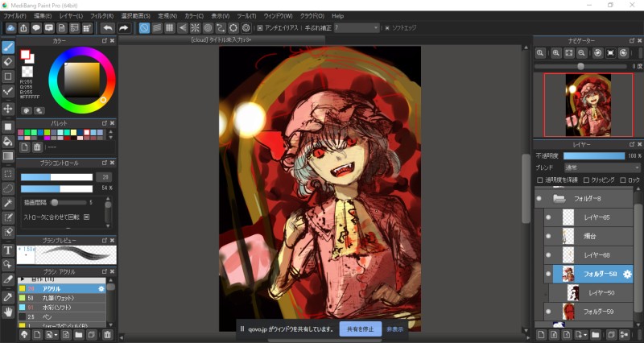Open ファイル(F) menu
Viewport: 644px width, 343px height.
click(14, 16)
